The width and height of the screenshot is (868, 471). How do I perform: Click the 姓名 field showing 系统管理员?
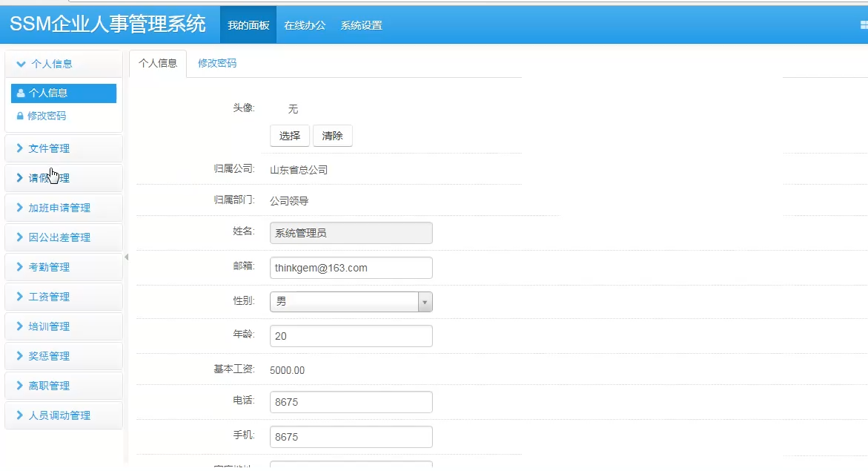351,233
